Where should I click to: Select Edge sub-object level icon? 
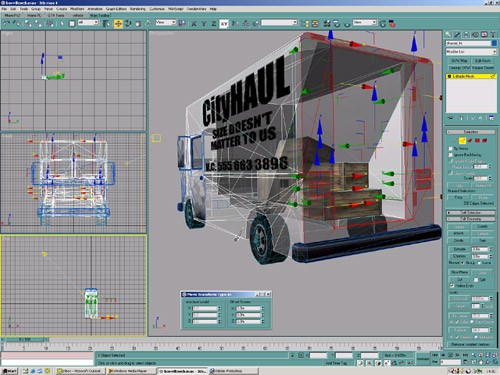[x=462, y=140]
